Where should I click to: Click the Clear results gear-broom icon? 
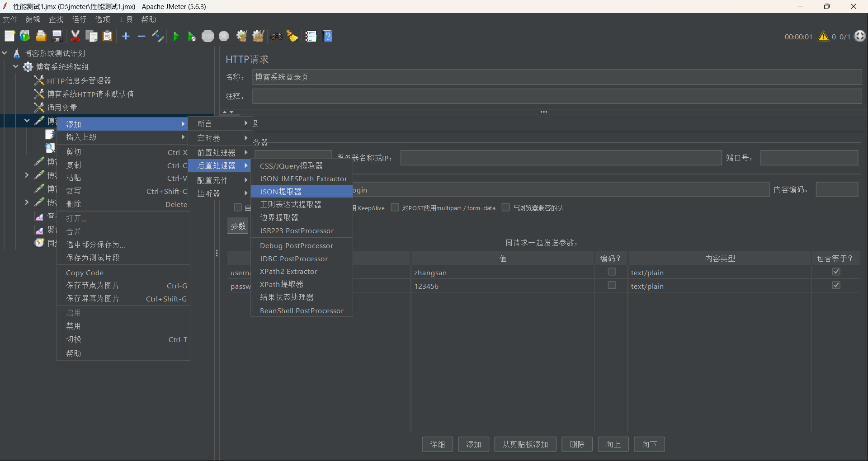click(241, 36)
